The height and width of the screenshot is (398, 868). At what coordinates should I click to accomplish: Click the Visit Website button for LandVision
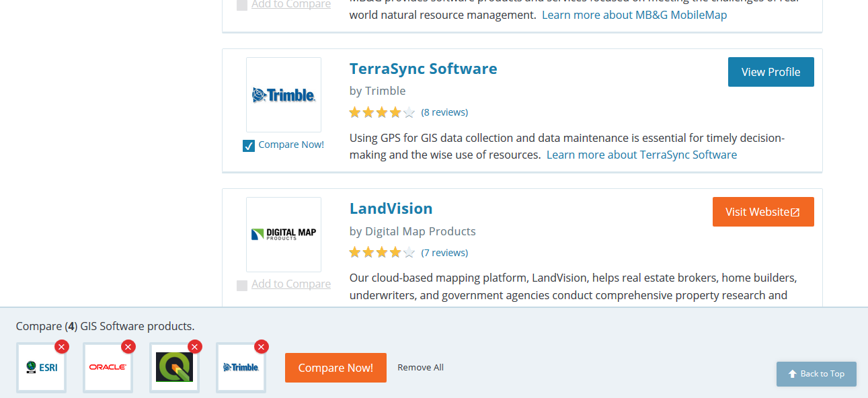point(762,212)
